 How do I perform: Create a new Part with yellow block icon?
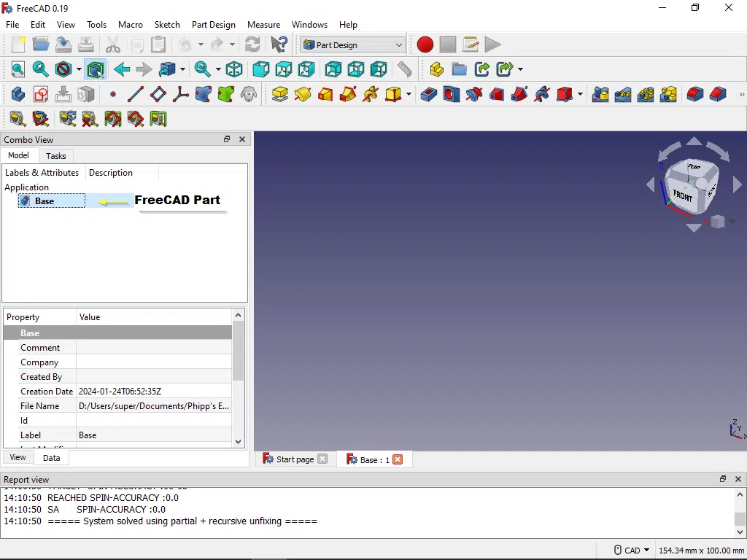[436, 69]
